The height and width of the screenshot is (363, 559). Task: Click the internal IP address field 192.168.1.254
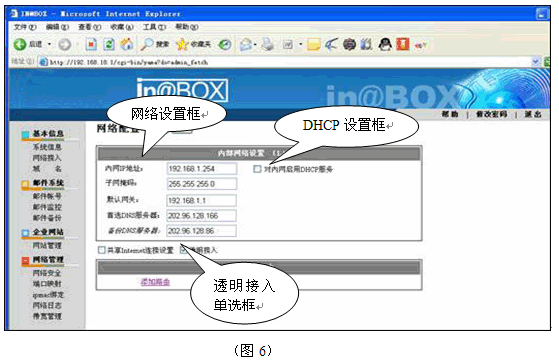pyautogui.click(x=201, y=169)
